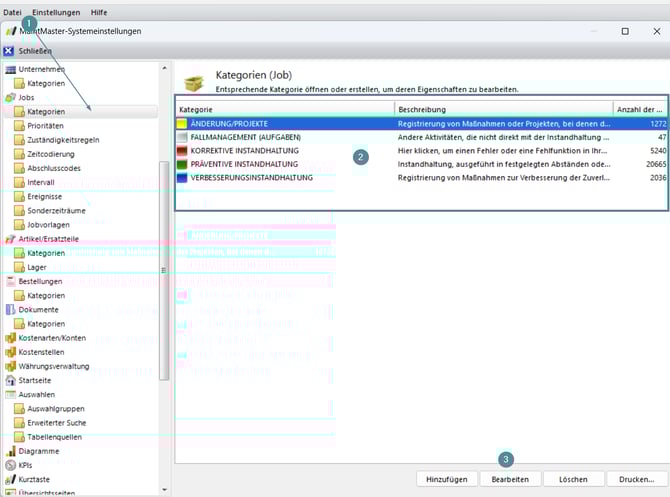Screen dimensions: 670x497
Task: Click the Hinzufügen button
Action: coord(442,479)
